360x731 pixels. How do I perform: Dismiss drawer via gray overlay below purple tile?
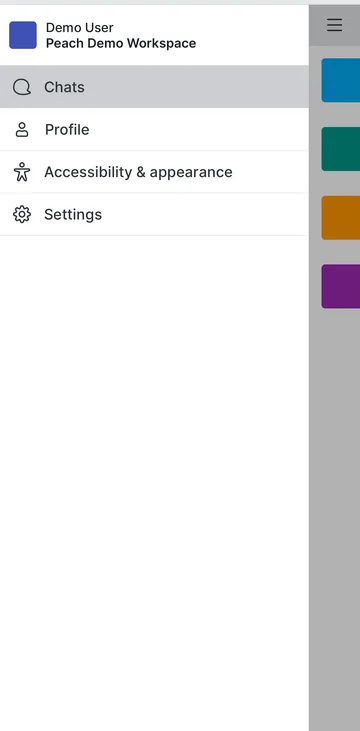(334, 513)
